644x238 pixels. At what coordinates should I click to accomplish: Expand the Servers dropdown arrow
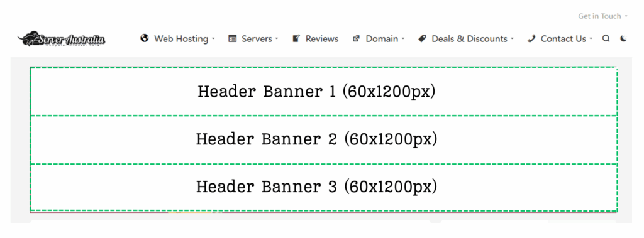[277, 39]
